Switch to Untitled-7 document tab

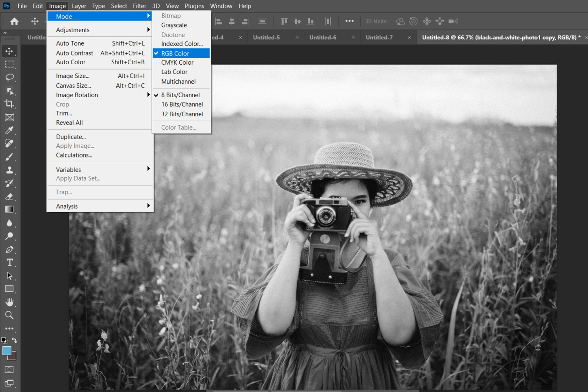click(x=379, y=38)
